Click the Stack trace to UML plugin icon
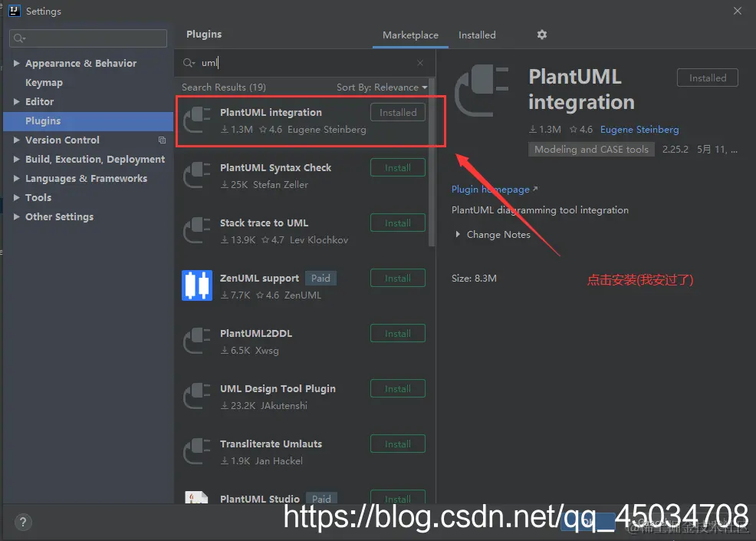The image size is (756, 541). pyautogui.click(x=197, y=231)
